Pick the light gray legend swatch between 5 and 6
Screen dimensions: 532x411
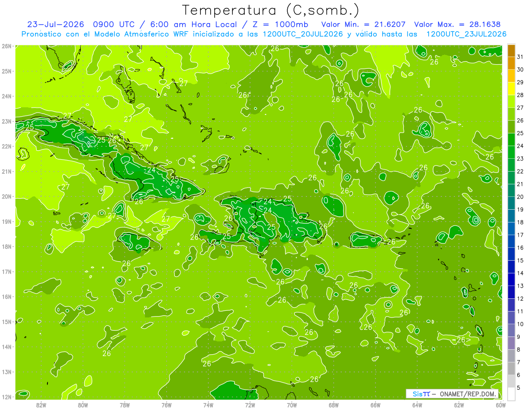point(511,381)
